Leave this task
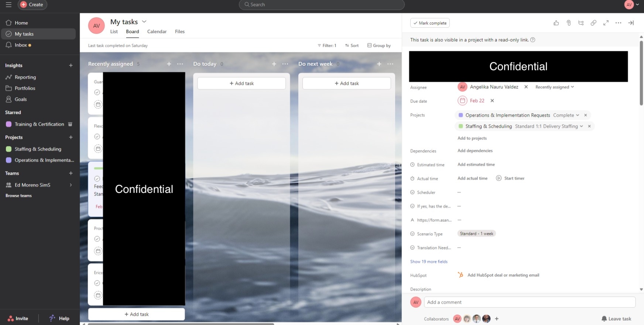Viewport: 644px width, 325px height. click(616, 319)
